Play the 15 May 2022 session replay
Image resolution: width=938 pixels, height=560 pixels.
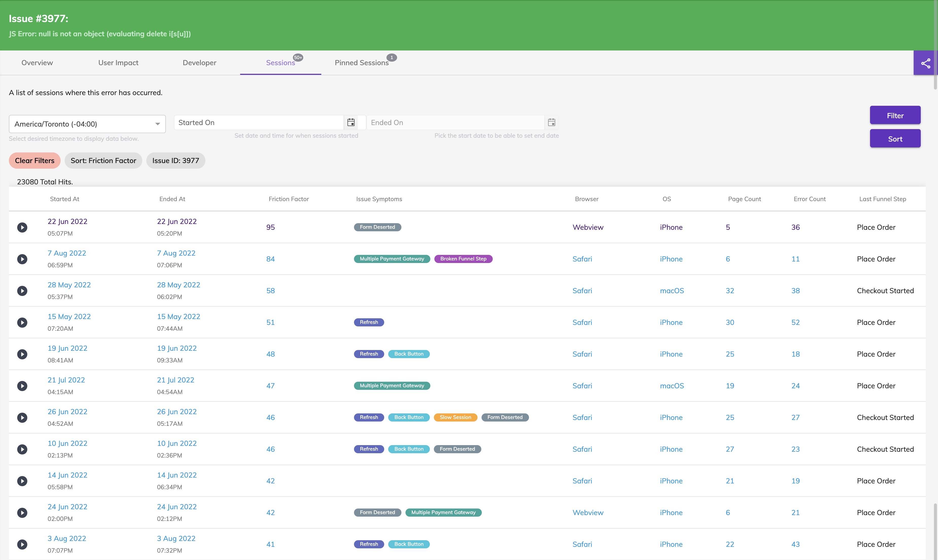point(22,322)
